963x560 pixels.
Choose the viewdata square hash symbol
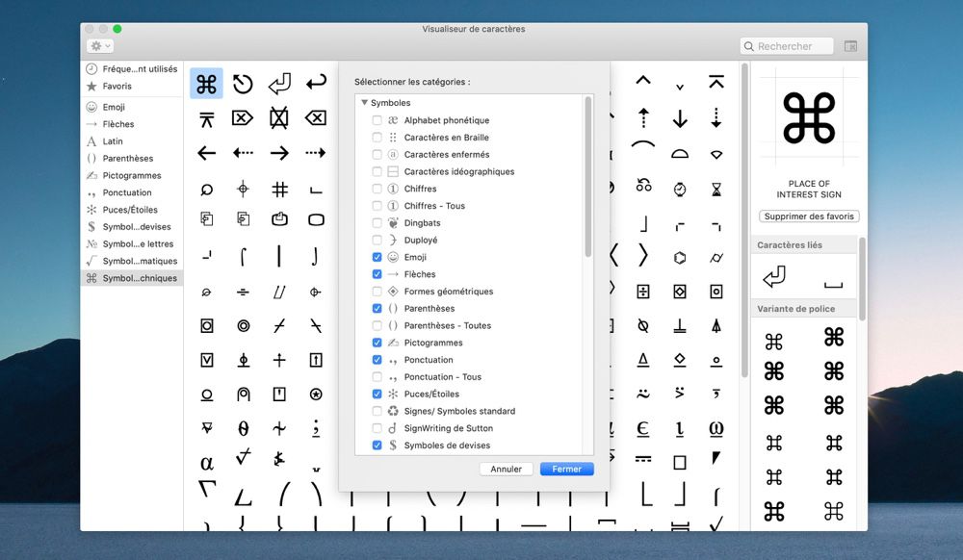pyautogui.click(x=279, y=190)
